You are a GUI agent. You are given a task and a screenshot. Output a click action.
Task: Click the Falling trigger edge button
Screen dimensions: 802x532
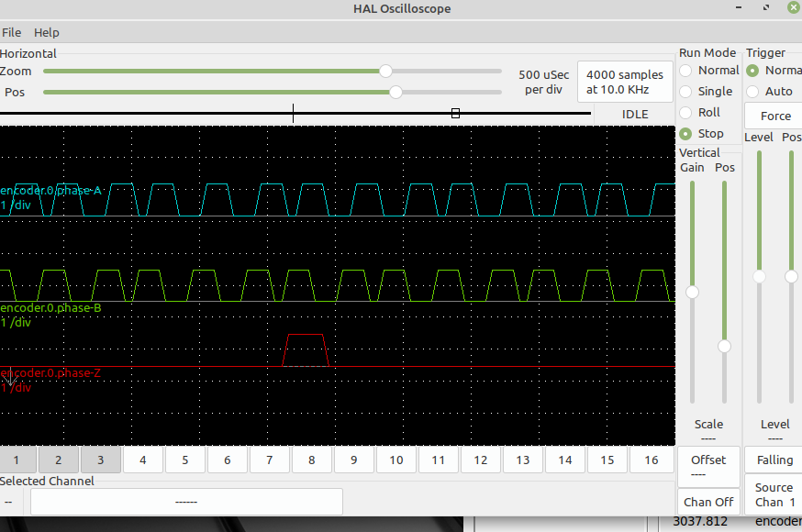774,460
